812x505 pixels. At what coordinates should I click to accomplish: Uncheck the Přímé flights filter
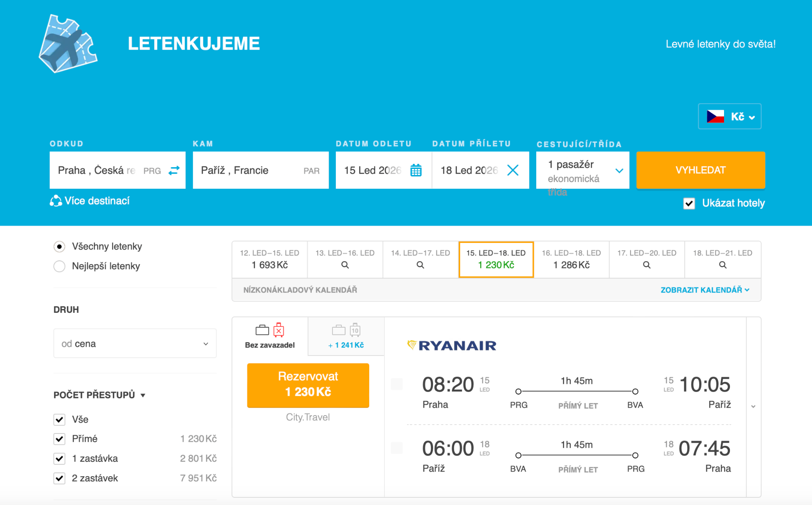tap(60, 439)
